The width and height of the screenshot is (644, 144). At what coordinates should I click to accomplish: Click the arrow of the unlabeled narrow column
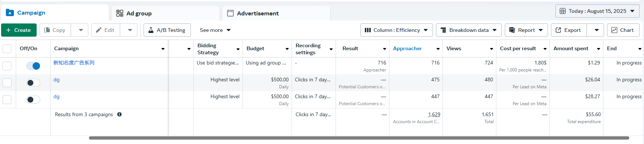(x=189, y=49)
